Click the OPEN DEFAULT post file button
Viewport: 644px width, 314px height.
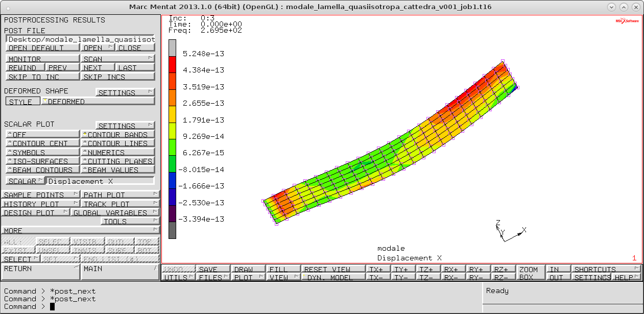pyautogui.click(x=42, y=47)
